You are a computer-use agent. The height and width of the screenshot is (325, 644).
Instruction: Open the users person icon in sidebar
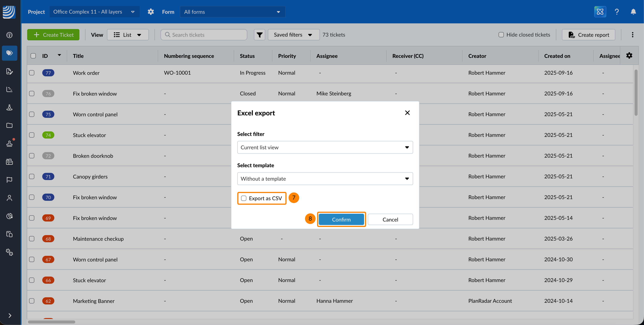9,198
